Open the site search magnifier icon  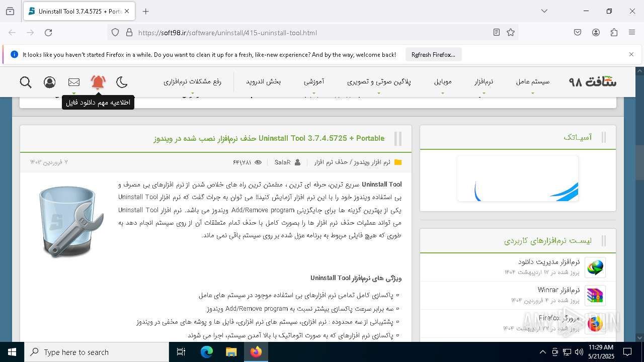[x=26, y=82]
